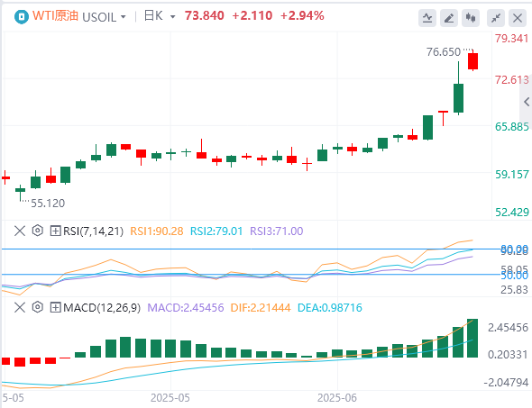
Task: Click the WTI crude oil logo icon
Action: tap(22, 16)
